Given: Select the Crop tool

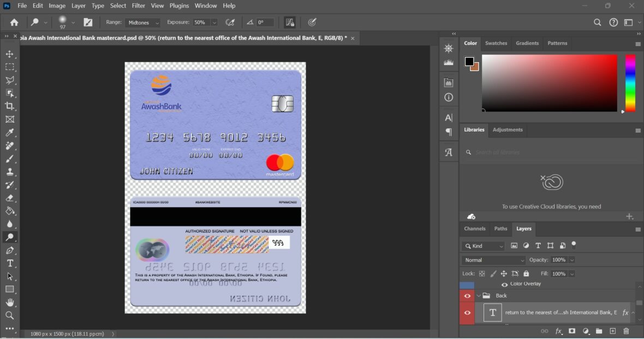Looking at the screenshot, I should point(10,106).
